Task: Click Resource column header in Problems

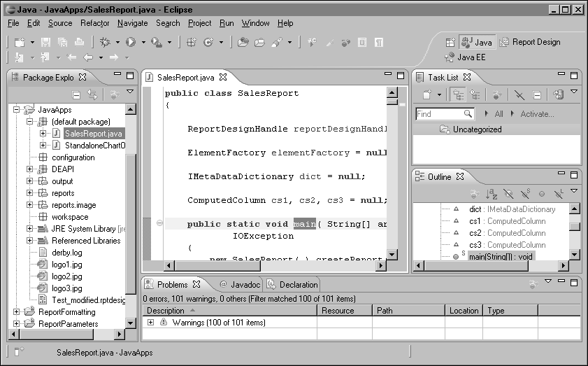Action: (345, 311)
